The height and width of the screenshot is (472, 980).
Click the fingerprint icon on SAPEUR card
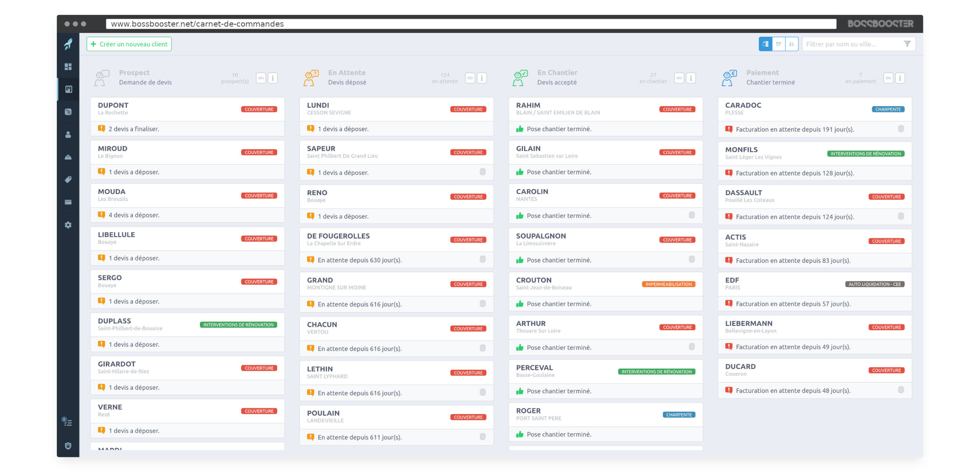click(483, 172)
